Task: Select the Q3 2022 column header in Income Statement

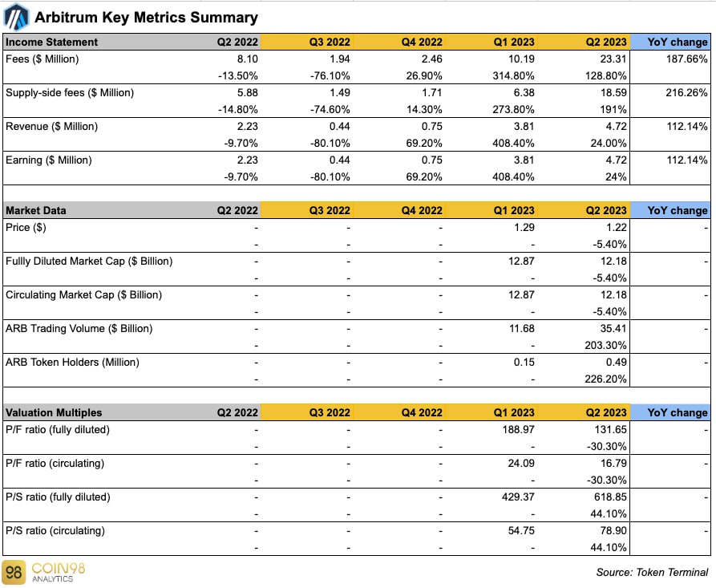Action: 330,42
